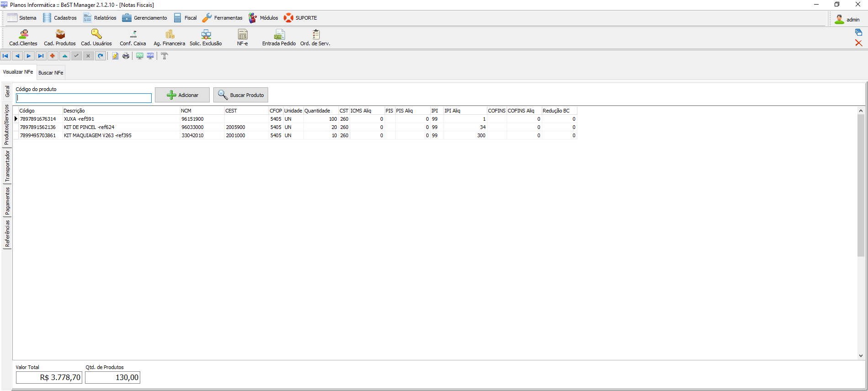868x391 pixels.
Task: Select the Pagamentos side tab
Action: point(7,201)
